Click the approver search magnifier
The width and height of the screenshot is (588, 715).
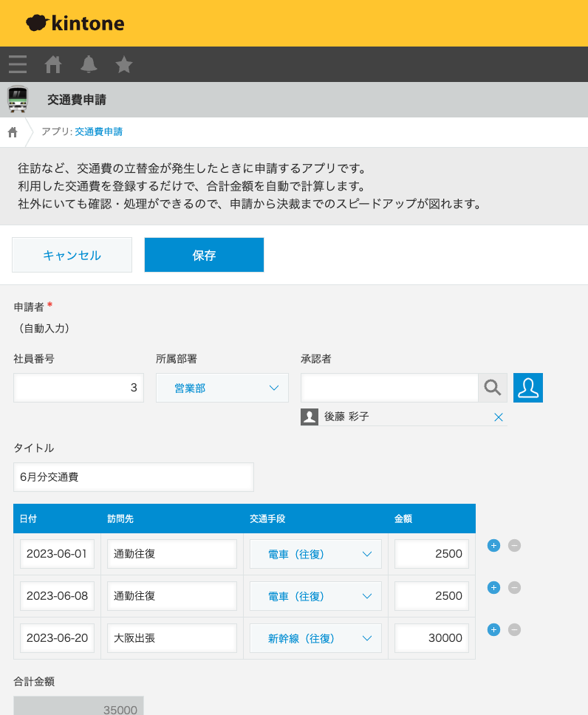tap(493, 388)
